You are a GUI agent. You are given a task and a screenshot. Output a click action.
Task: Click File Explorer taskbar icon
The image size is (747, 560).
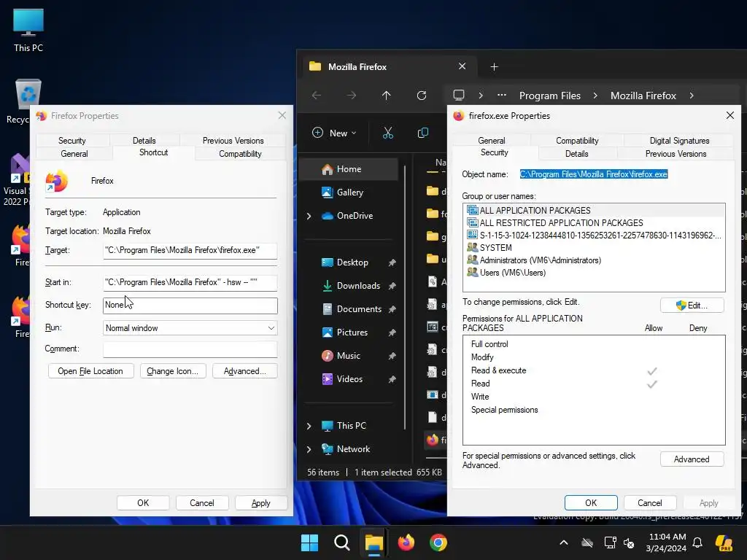coord(374,542)
